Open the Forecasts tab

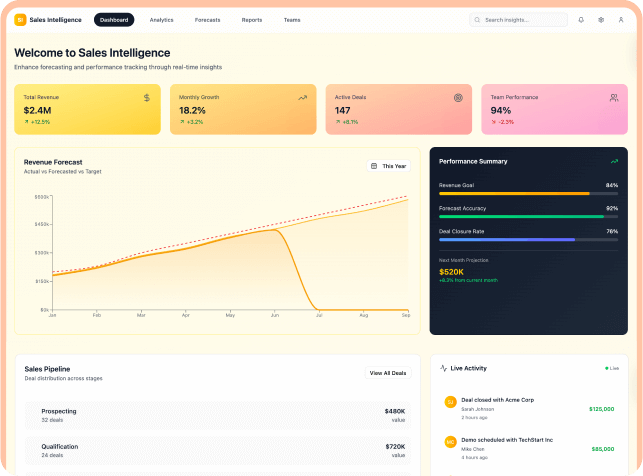(x=208, y=19)
